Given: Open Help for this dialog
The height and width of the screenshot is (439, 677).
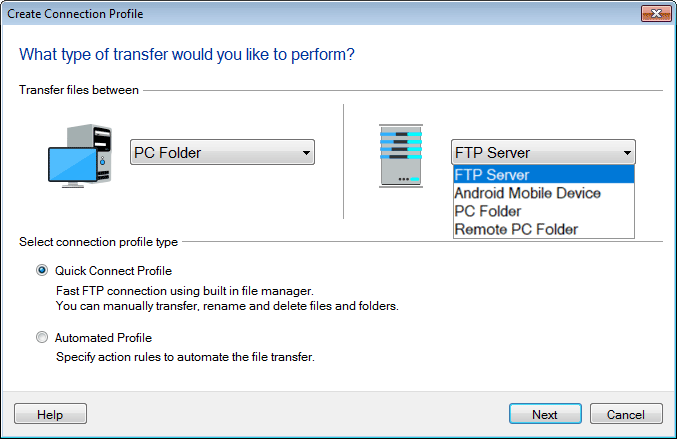Looking at the screenshot, I should coord(50,414).
